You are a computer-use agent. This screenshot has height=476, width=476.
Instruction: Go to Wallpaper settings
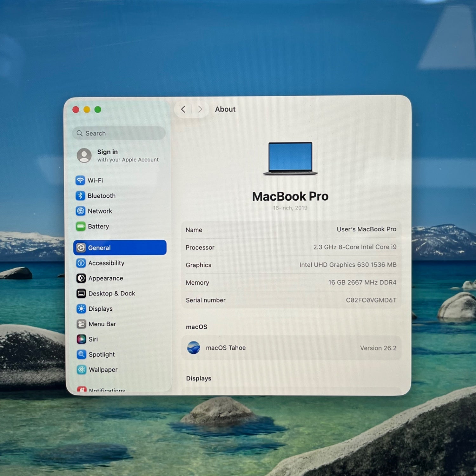pos(97,370)
